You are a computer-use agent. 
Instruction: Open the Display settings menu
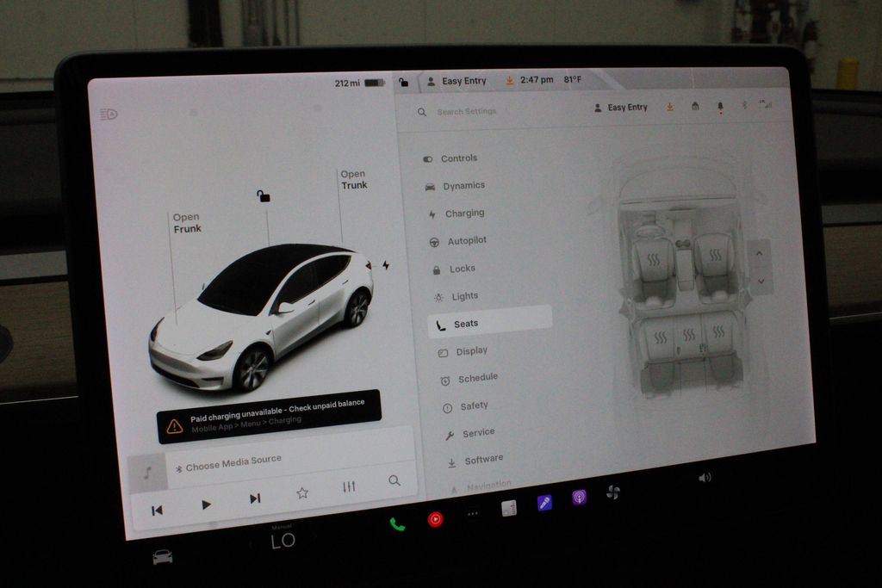[x=463, y=351]
